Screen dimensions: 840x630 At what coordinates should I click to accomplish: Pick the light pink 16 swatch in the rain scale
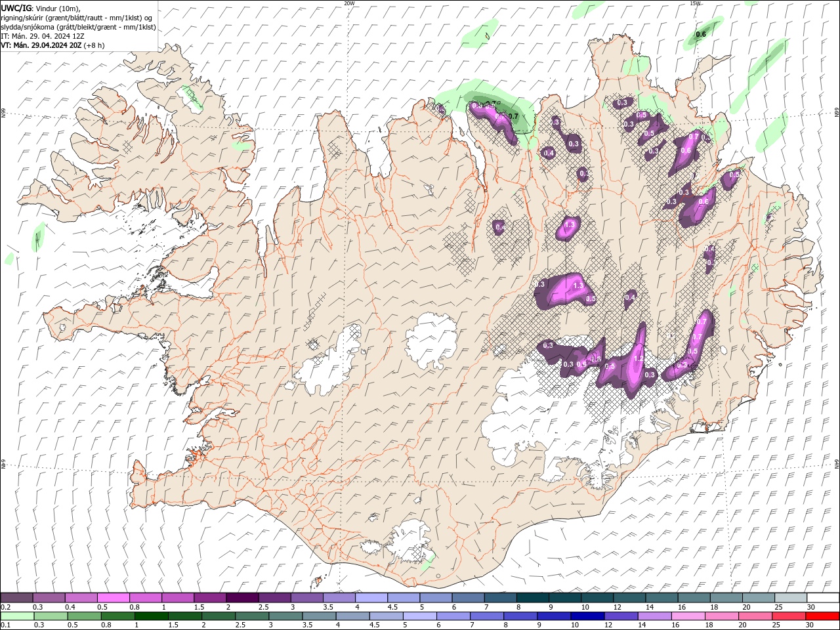click(x=688, y=616)
